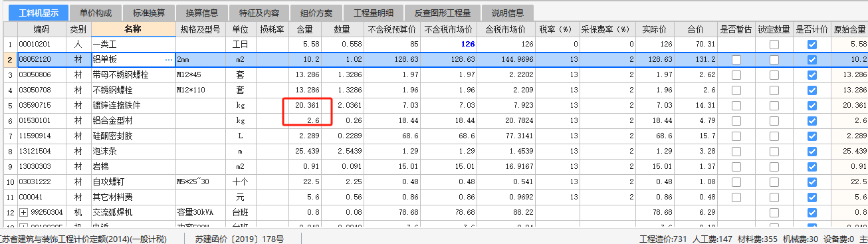The image size is (868, 244).
Task: Select code cell 03590715
Action: click(42, 105)
